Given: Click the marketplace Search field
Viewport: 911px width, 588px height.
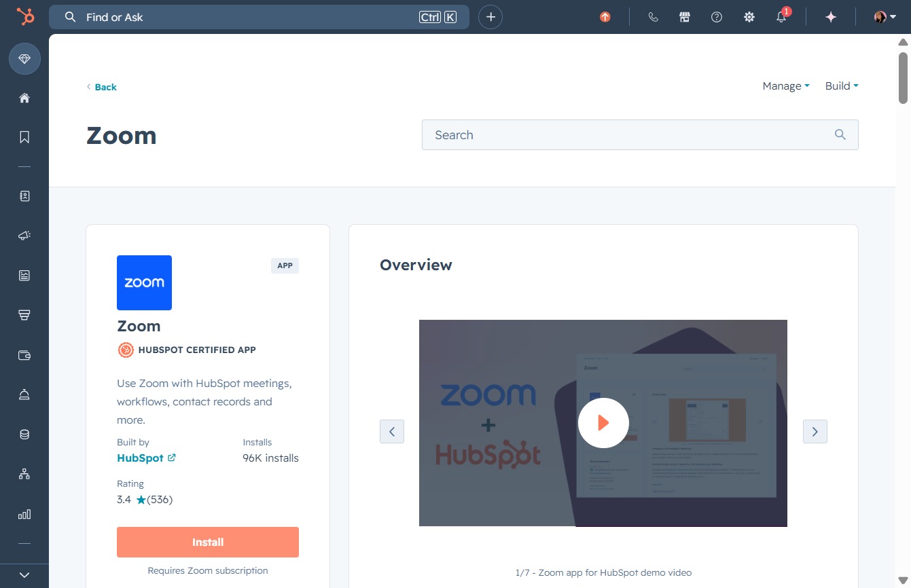Looking at the screenshot, I should (x=640, y=134).
